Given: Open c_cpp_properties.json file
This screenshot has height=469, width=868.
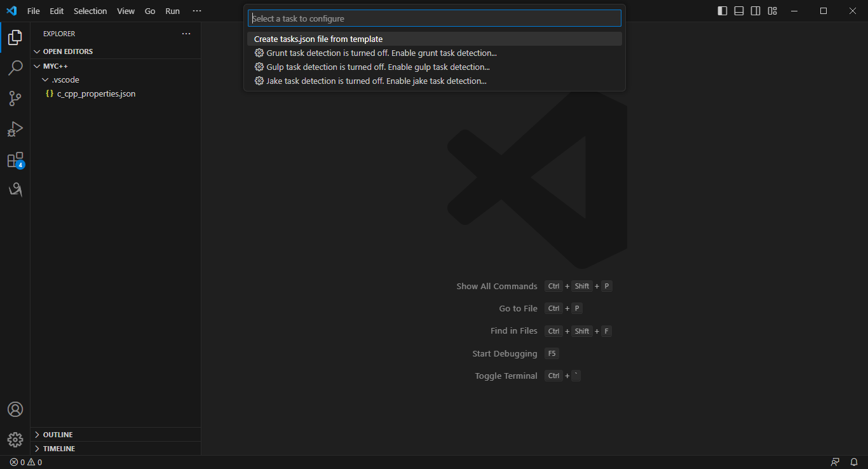Looking at the screenshot, I should click(116, 94).
